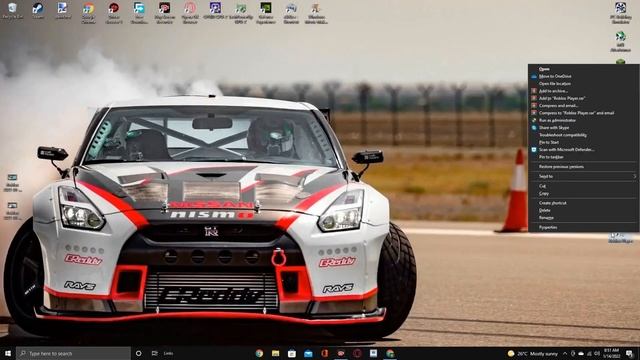Choose Copy in the context menu
This screenshot has width=640, height=360.
584,194
